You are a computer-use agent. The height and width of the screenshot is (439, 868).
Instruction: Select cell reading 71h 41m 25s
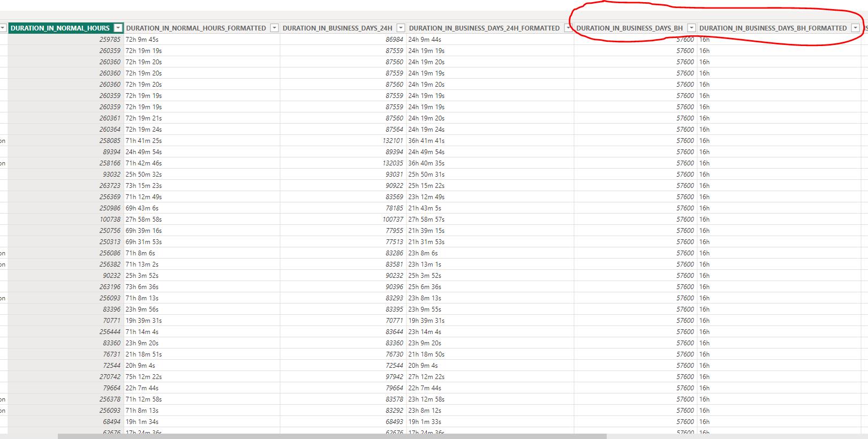[x=202, y=141]
